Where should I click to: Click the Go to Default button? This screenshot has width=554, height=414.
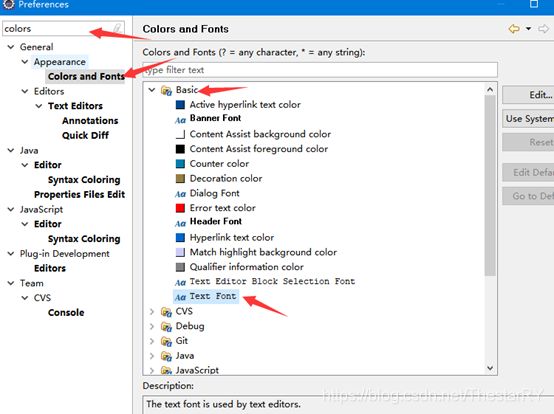528,196
